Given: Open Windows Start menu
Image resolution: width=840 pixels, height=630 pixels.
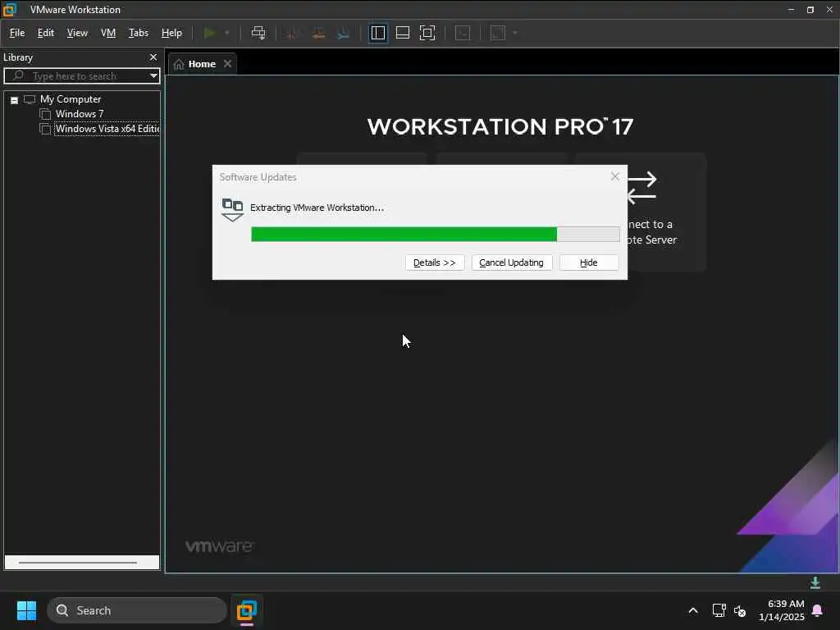Looking at the screenshot, I should (26, 610).
